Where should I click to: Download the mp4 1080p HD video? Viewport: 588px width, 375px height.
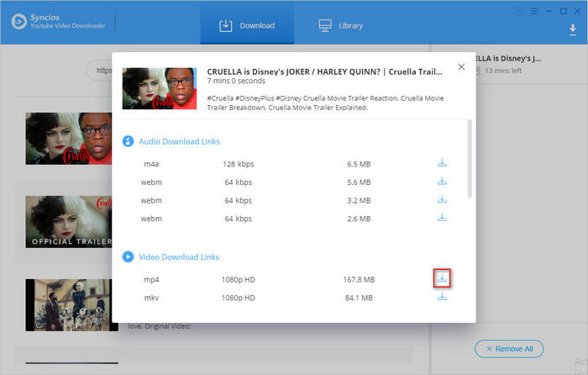pyautogui.click(x=443, y=278)
